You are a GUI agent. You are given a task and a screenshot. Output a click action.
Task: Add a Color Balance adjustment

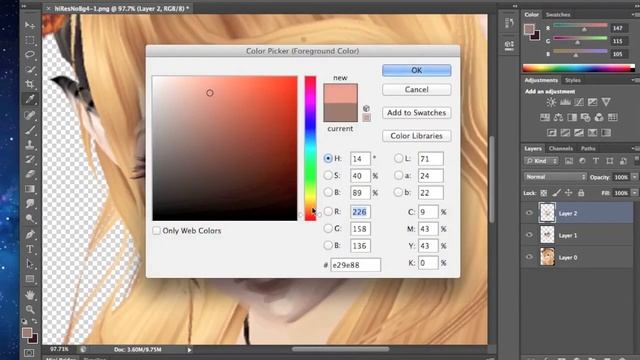tap(558, 118)
